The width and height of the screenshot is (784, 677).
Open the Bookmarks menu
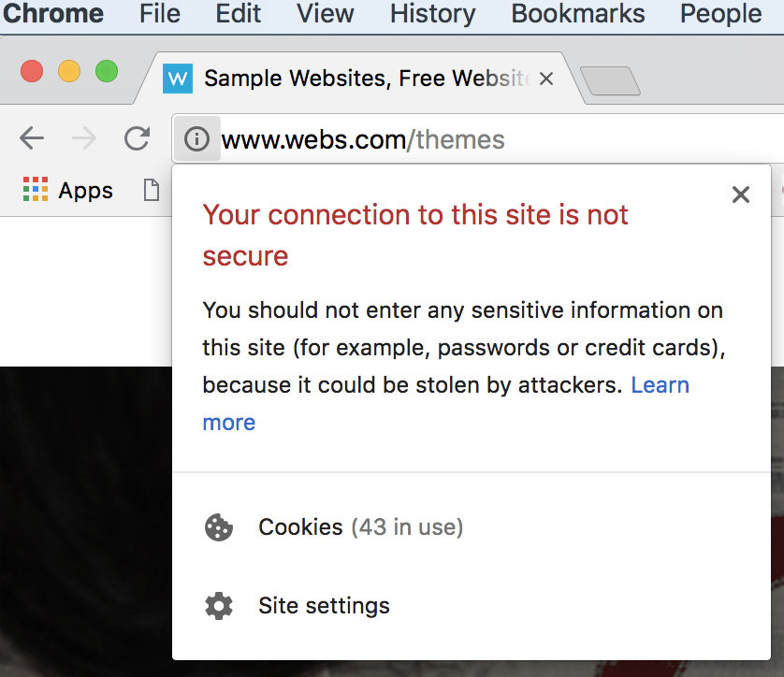coord(577,13)
